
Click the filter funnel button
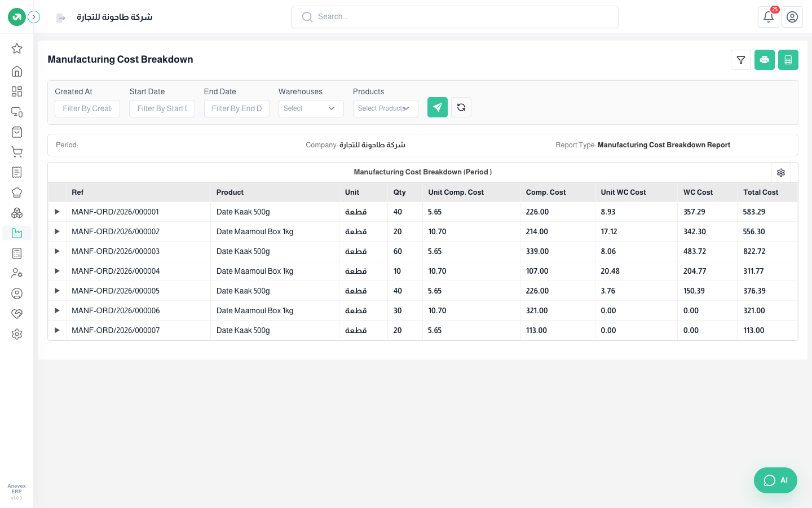[x=741, y=60]
